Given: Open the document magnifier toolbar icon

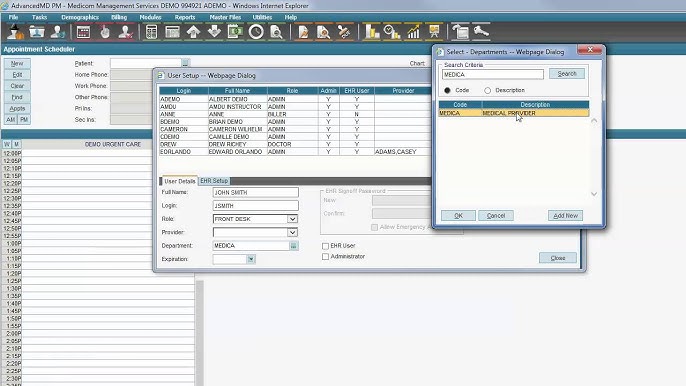Looking at the screenshot, I should 276,32.
